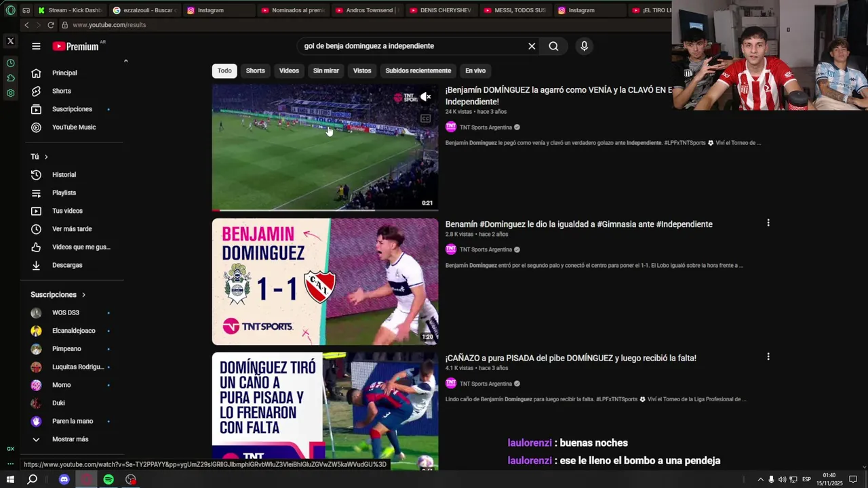Click inside the YouTube search field
The height and width of the screenshot is (488, 868).
412,46
